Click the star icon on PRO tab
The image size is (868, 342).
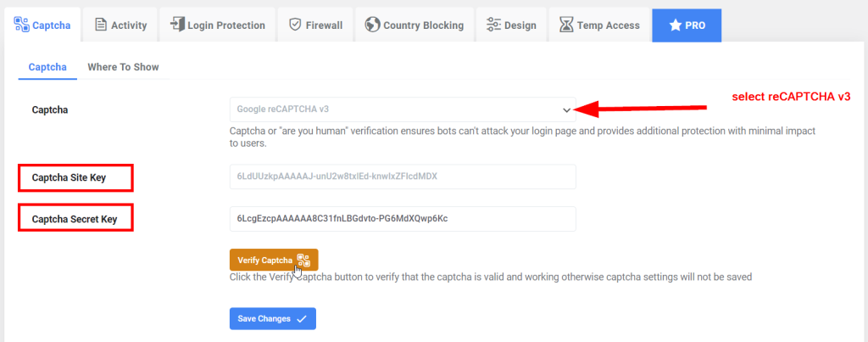pyautogui.click(x=675, y=25)
